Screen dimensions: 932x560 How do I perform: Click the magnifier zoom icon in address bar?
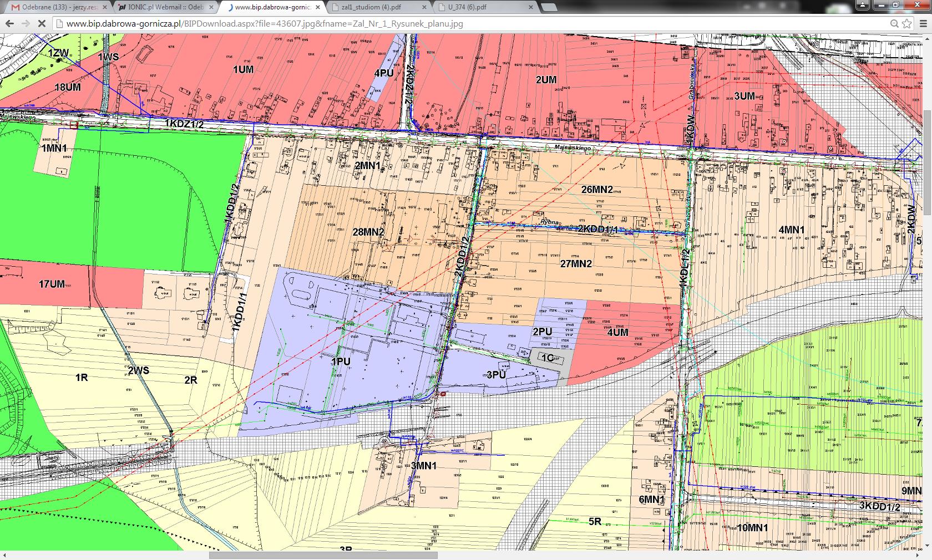pos(894,24)
